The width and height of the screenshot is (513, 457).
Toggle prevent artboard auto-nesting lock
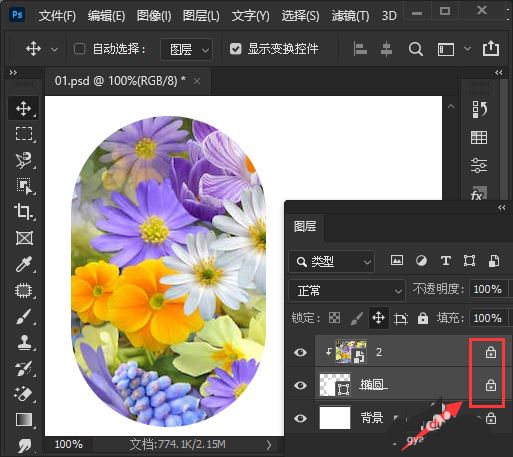[x=400, y=318]
